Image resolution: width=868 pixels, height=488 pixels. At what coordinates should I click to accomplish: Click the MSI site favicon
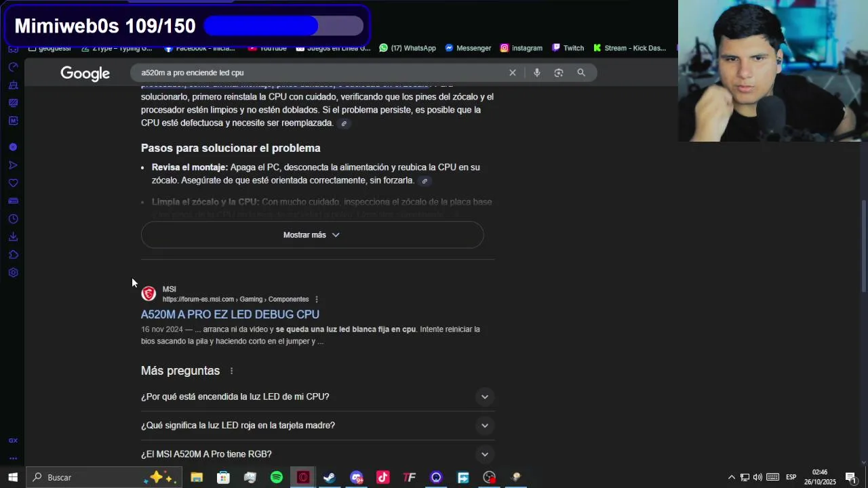tap(149, 293)
